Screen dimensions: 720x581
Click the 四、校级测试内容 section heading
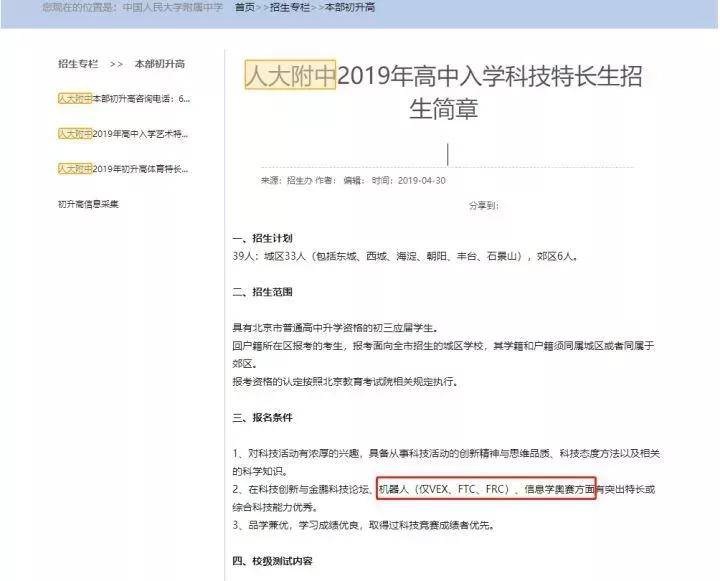click(273, 561)
